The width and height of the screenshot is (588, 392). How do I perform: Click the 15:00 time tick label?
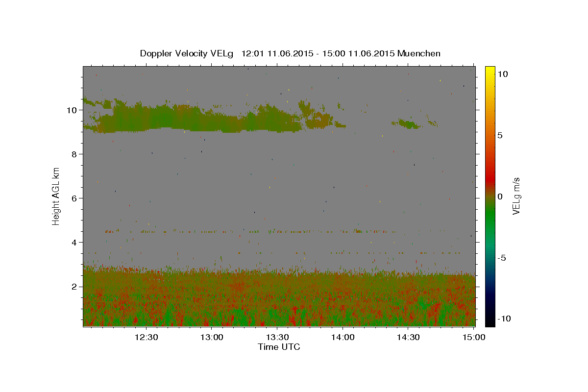[x=473, y=337]
